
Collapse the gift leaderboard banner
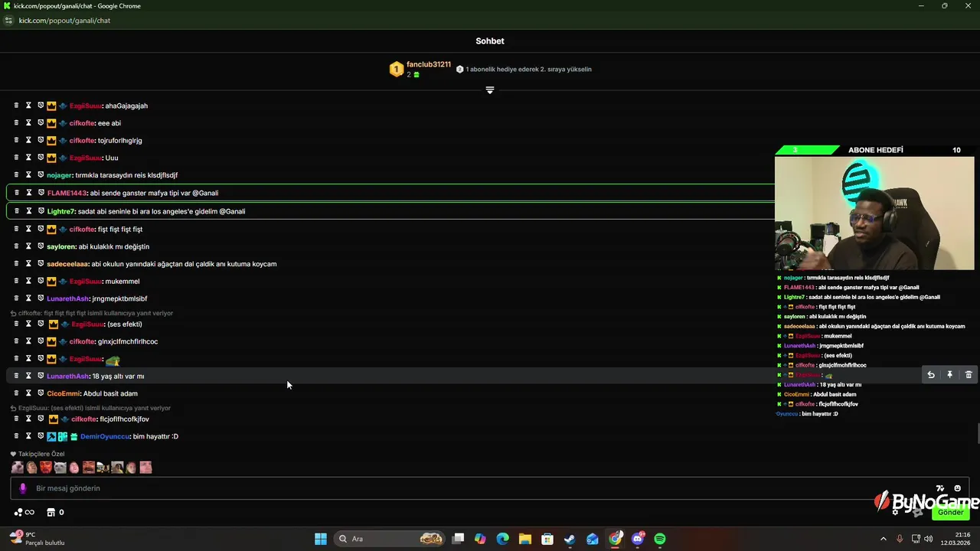490,90
